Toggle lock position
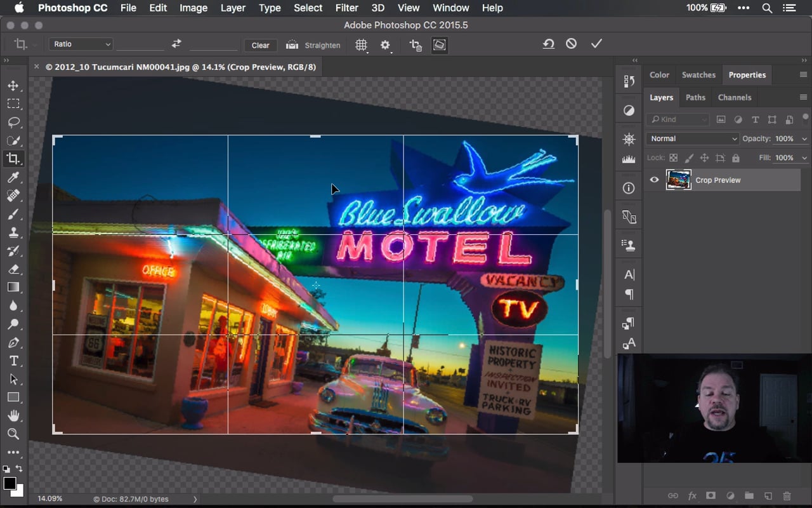This screenshot has height=508, width=812. (x=704, y=158)
